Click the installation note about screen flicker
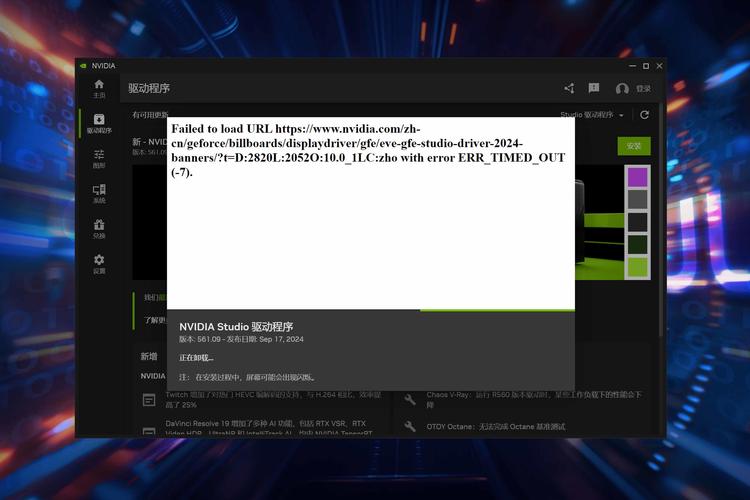Screen dimensions: 750x500 tap(247, 378)
